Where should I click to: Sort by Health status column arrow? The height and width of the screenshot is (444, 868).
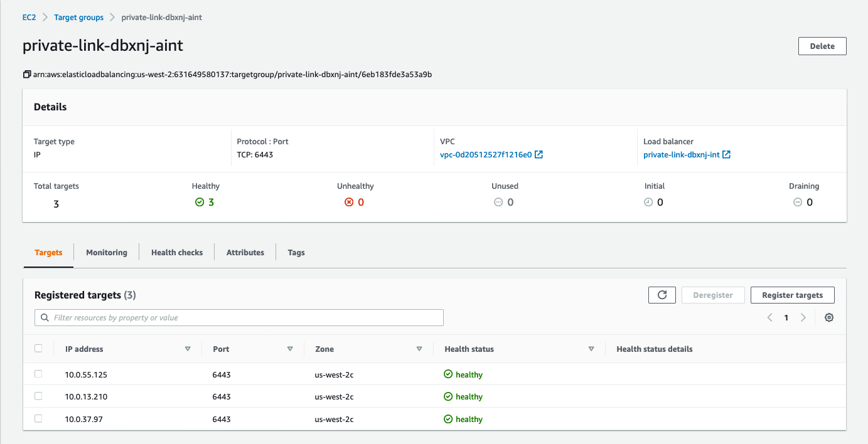(591, 349)
